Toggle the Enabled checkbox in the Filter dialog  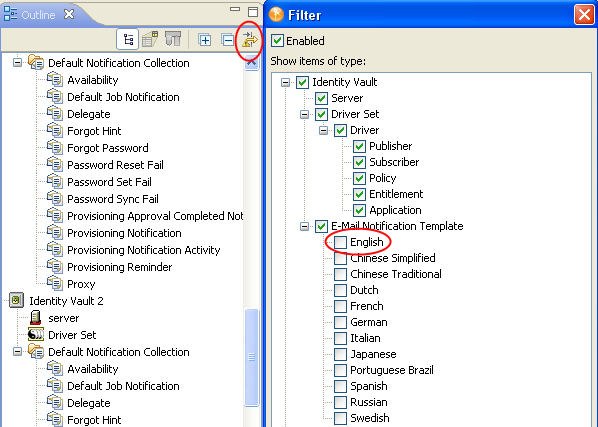tap(277, 40)
